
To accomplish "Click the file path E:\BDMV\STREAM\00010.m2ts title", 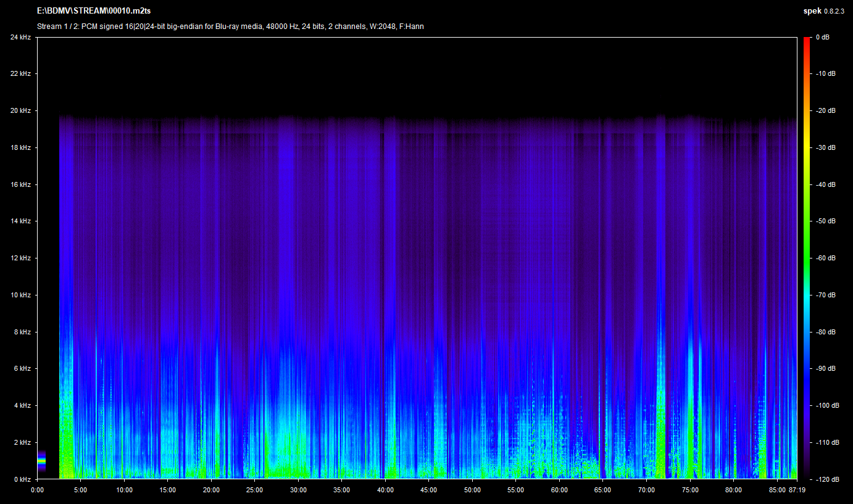I will coord(94,11).
